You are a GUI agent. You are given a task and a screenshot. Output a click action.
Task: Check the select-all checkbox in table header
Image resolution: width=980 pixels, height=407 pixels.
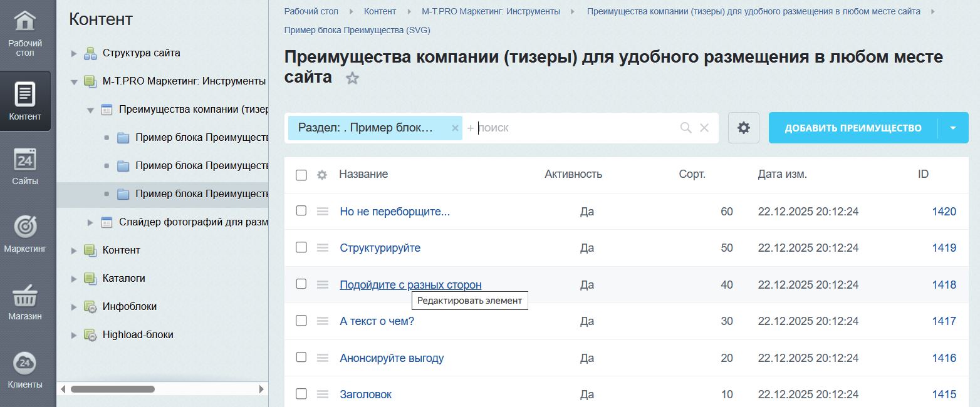301,175
